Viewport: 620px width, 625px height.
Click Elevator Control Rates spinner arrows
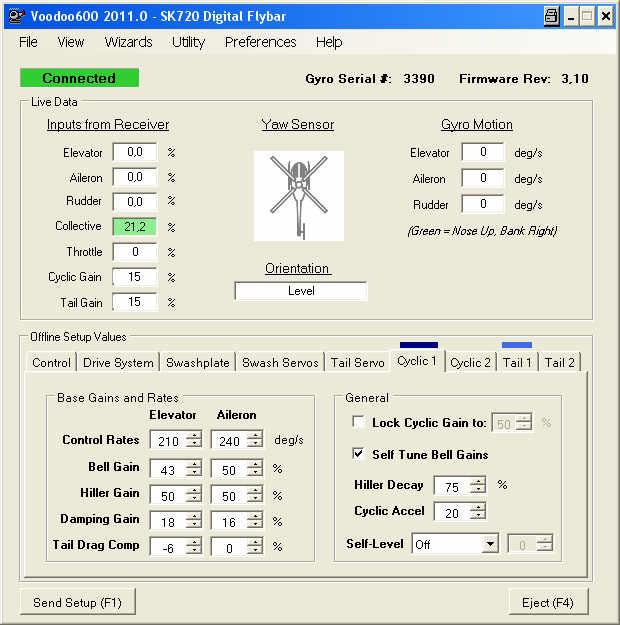click(x=194, y=440)
